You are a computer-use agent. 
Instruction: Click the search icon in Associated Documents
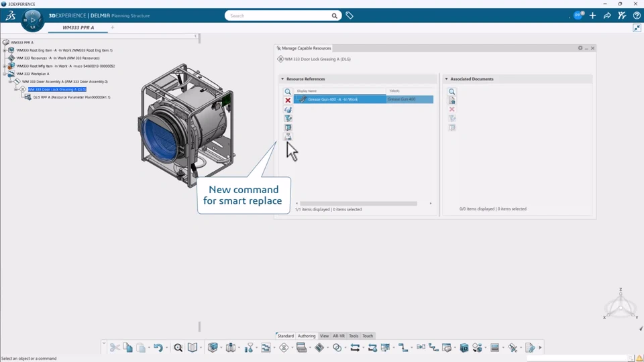(451, 92)
